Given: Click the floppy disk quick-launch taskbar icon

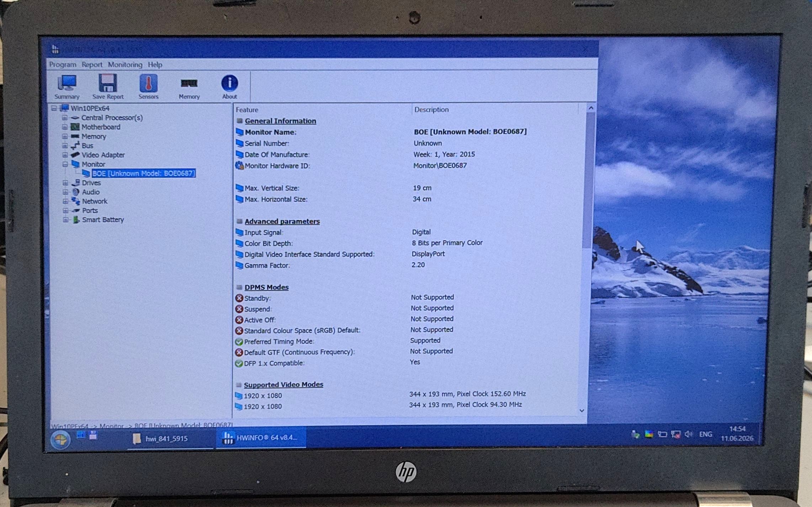Looking at the screenshot, I should coord(93,435).
